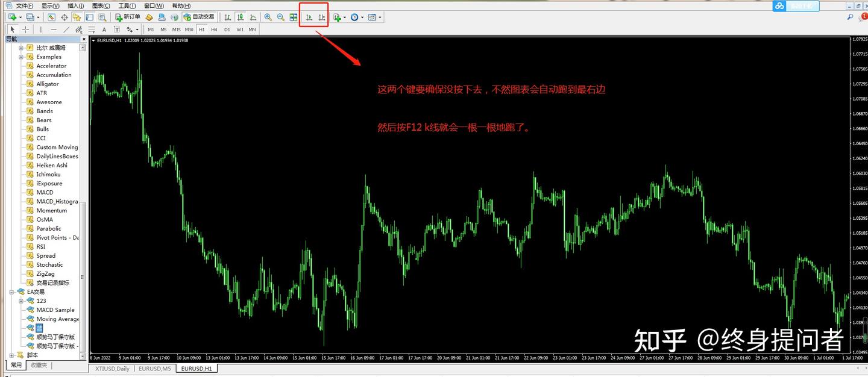The image size is (868, 377).
Task: Open the 收藏夹 panel tab
Action: (38, 365)
